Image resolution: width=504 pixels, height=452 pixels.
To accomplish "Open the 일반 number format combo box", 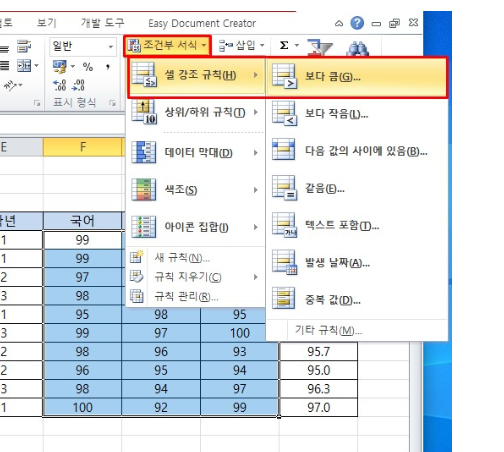I will 83,46.
